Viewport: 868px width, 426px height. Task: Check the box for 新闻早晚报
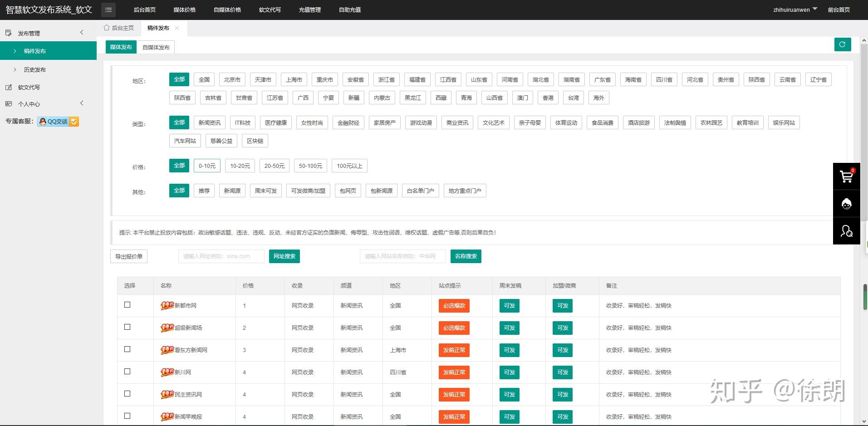point(128,416)
